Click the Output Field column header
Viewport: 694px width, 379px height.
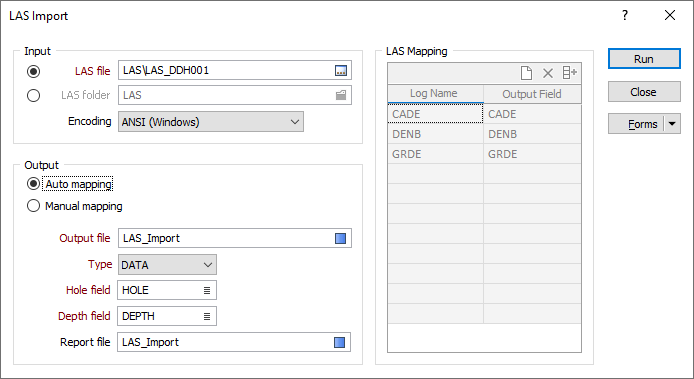pyautogui.click(x=532, y=94)
